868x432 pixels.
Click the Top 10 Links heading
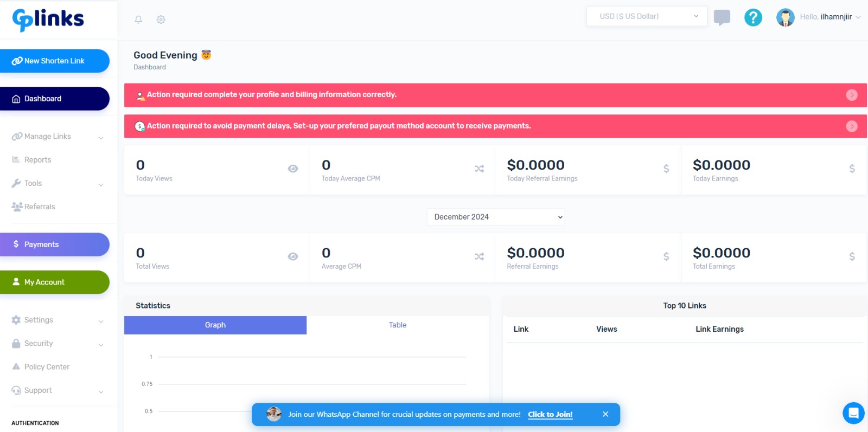[x=685, y=306]
